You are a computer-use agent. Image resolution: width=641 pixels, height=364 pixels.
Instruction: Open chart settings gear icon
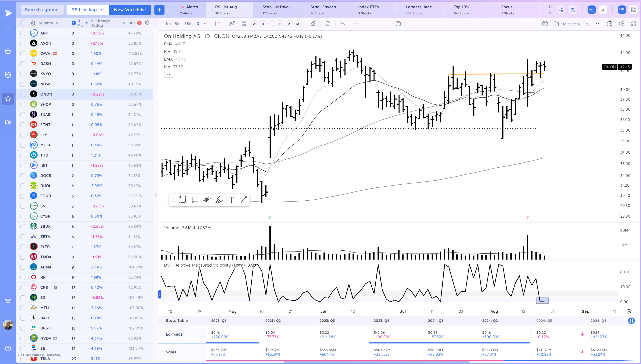click(x=621, y=24)
